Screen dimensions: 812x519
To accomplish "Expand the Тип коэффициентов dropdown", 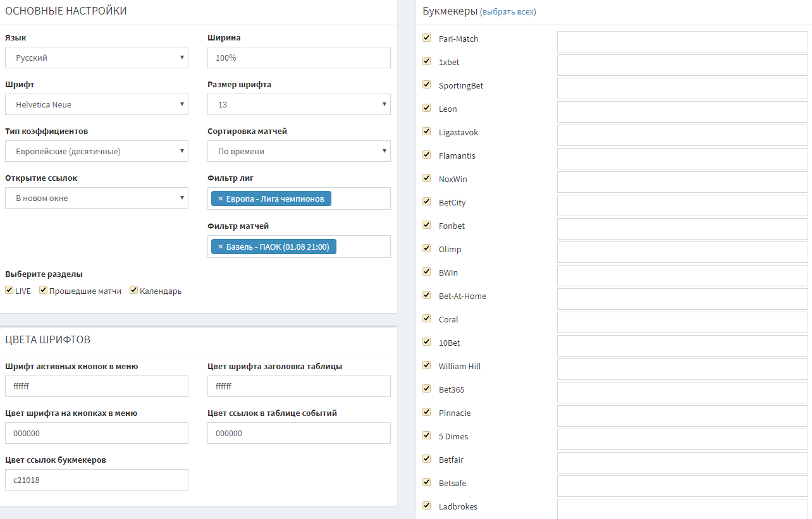I will click(x=97, y=151).
